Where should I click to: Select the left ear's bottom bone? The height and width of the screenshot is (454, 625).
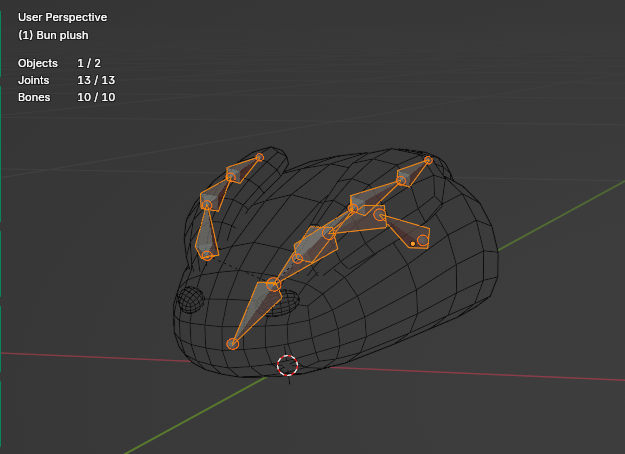coord(206,233)
